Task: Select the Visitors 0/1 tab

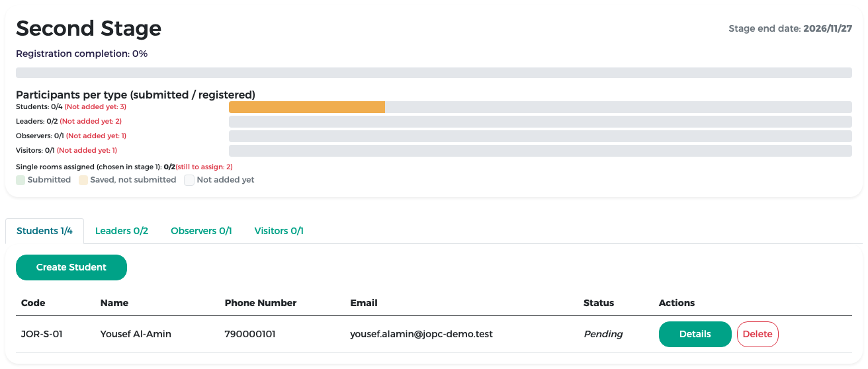Action: pos(279,231)
